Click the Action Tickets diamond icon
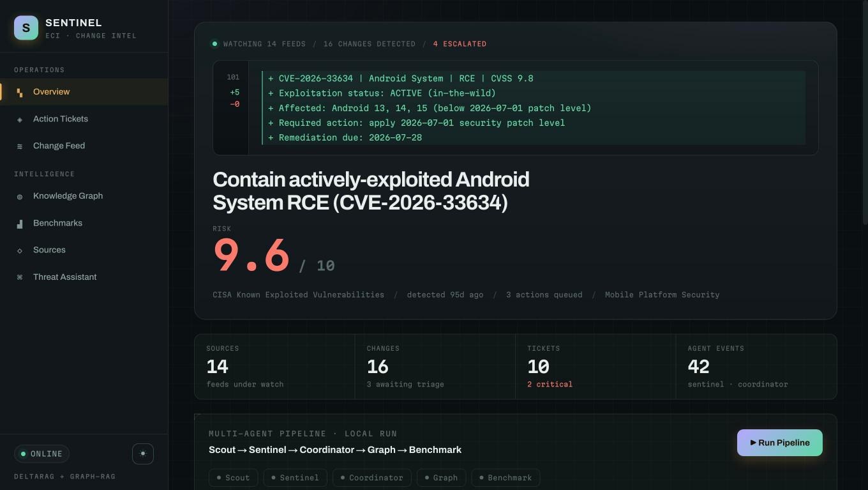The width and height of the screenshot is (868, 490). click(x=20, y=119)
